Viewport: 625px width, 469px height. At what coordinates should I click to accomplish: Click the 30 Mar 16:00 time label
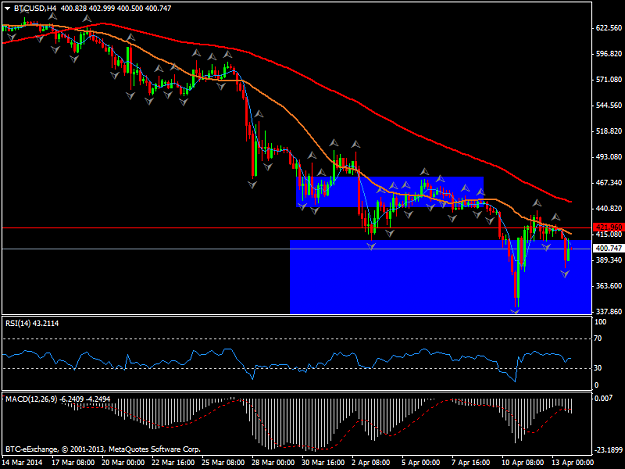pos(323,462)
